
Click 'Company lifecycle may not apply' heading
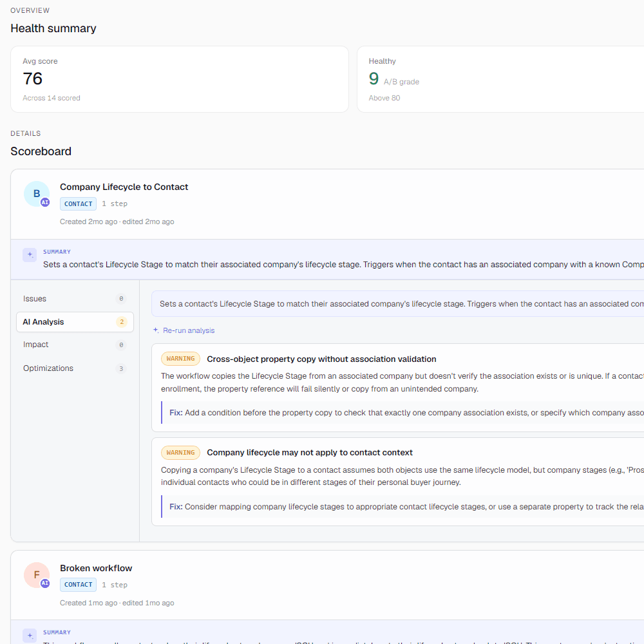coord(310,453)
